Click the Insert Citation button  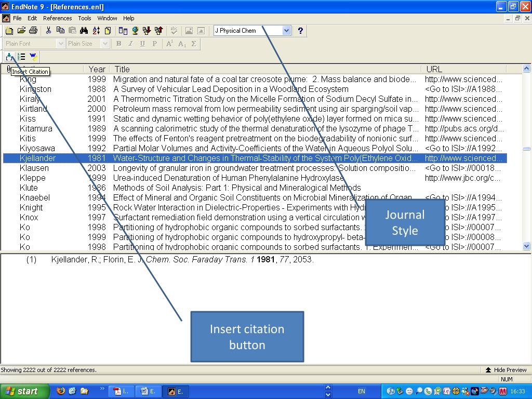pos(9,57)
